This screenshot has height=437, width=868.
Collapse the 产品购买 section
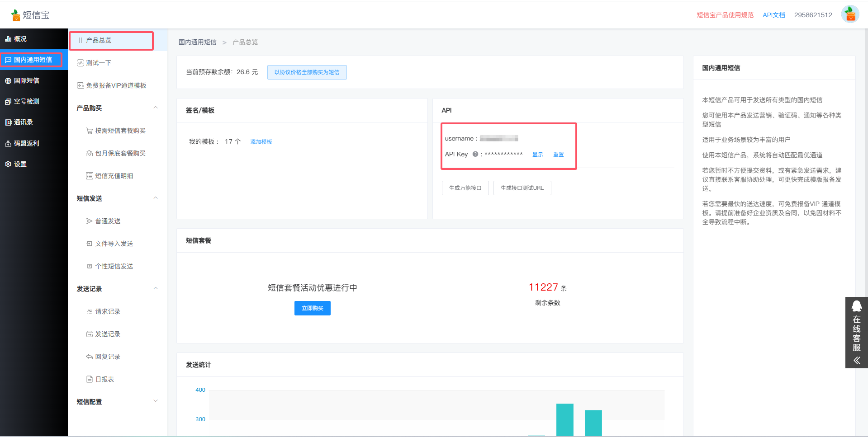[156, 108]
